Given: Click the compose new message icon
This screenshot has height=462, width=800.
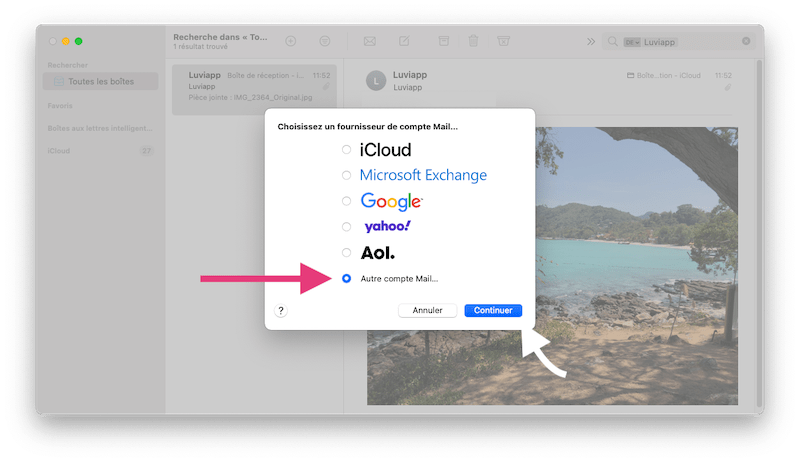Looking at the screenshot, I should coord(404,41).
